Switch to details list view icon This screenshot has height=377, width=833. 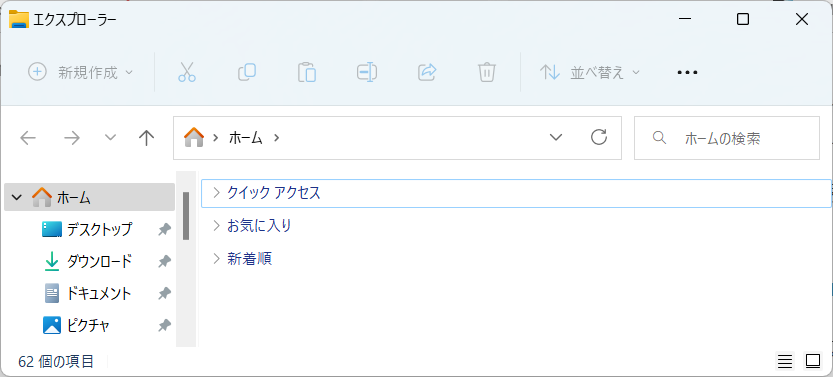click(785, 362)
